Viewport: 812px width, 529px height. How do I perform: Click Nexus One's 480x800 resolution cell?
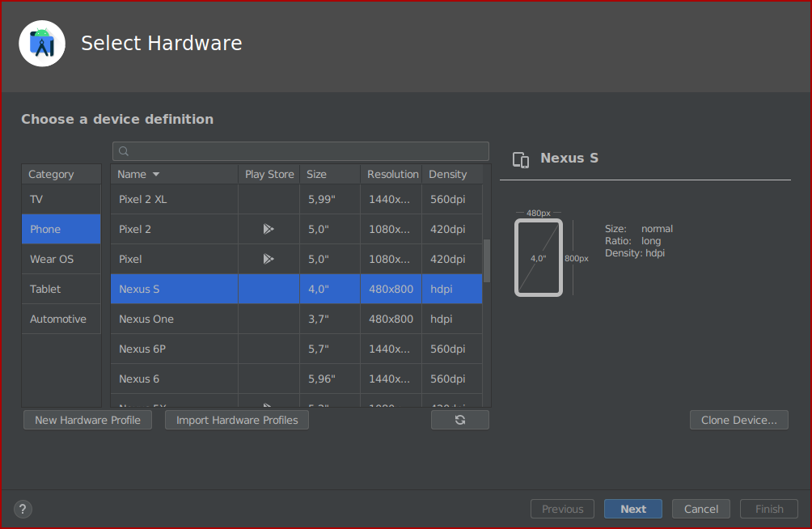tap(391, 320)
